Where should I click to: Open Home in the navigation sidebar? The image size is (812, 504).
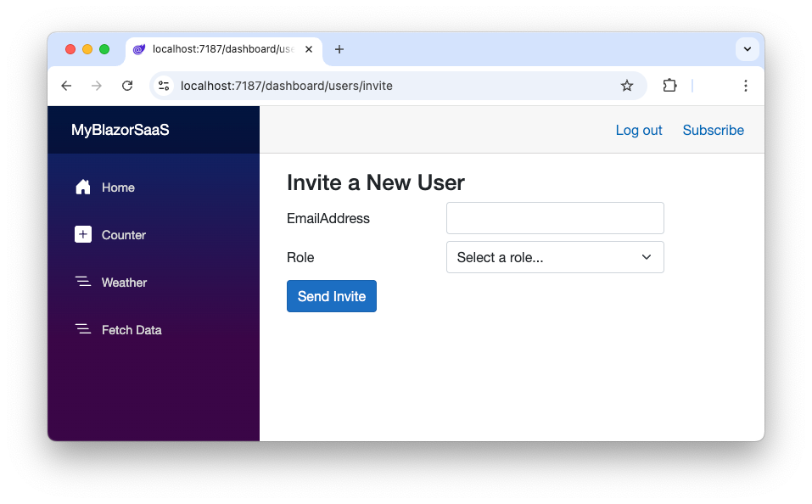point(118,188)
